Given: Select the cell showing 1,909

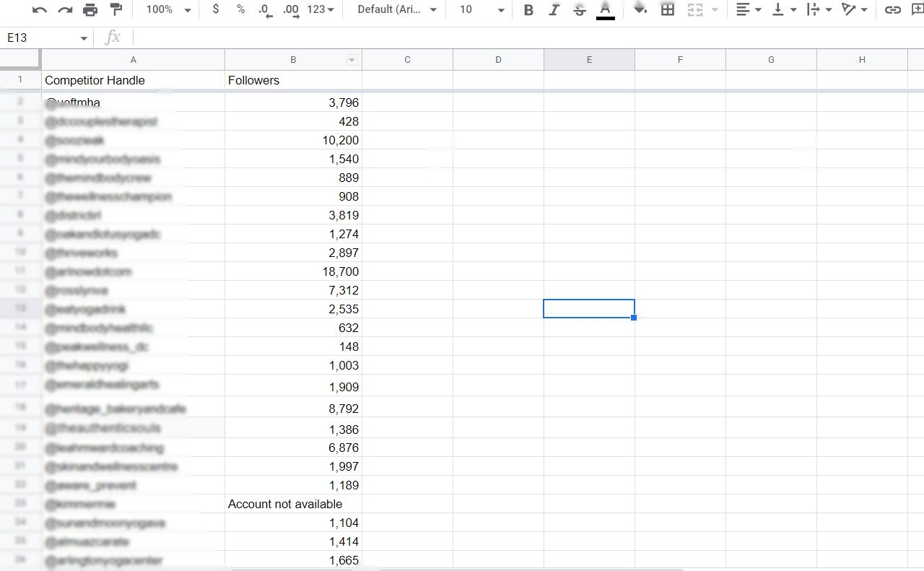Looking at the screenshot, I should coord(293,385).
